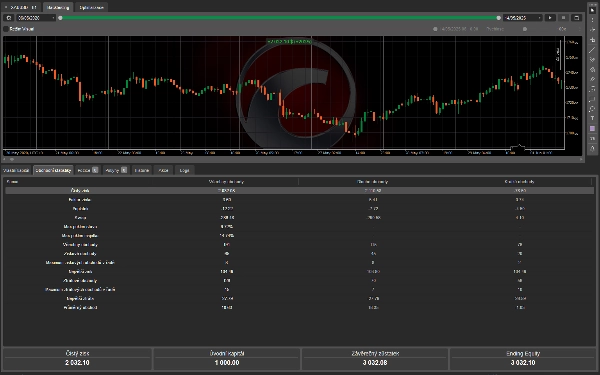Click bottom summary Čistý zisk value 2 032.10
The width and height of the screenshot is (600, 375).
coord(77,363)
